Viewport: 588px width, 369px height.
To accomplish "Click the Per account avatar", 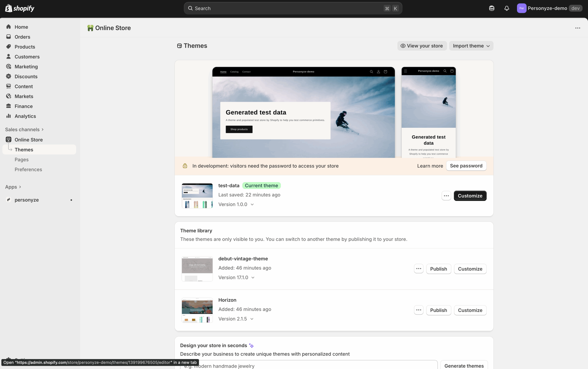I will pos(521,8).
